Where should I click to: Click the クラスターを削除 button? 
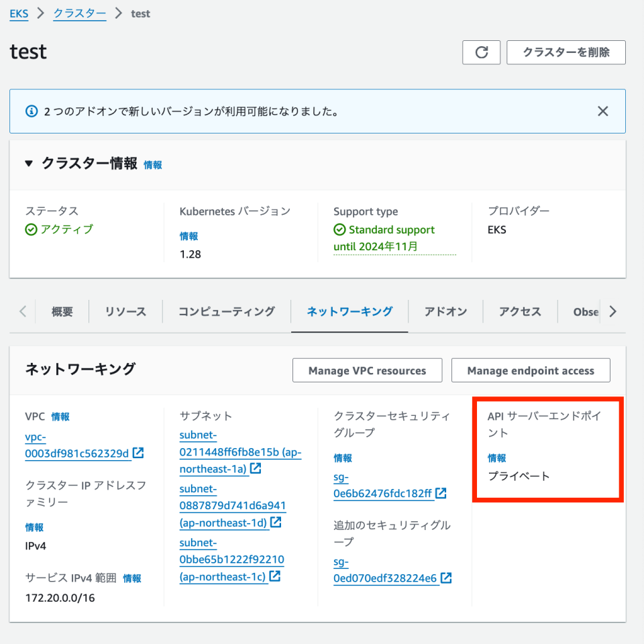point(566,52)
